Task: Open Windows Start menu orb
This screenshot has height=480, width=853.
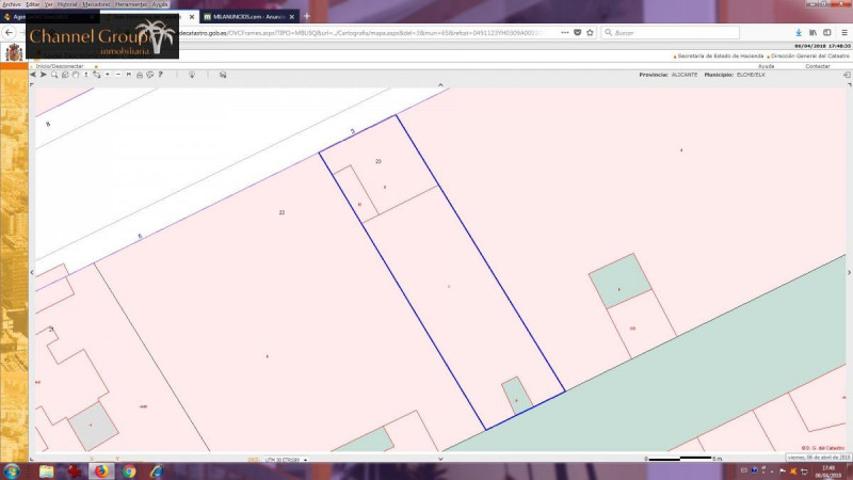Action: tap(12, 471)
